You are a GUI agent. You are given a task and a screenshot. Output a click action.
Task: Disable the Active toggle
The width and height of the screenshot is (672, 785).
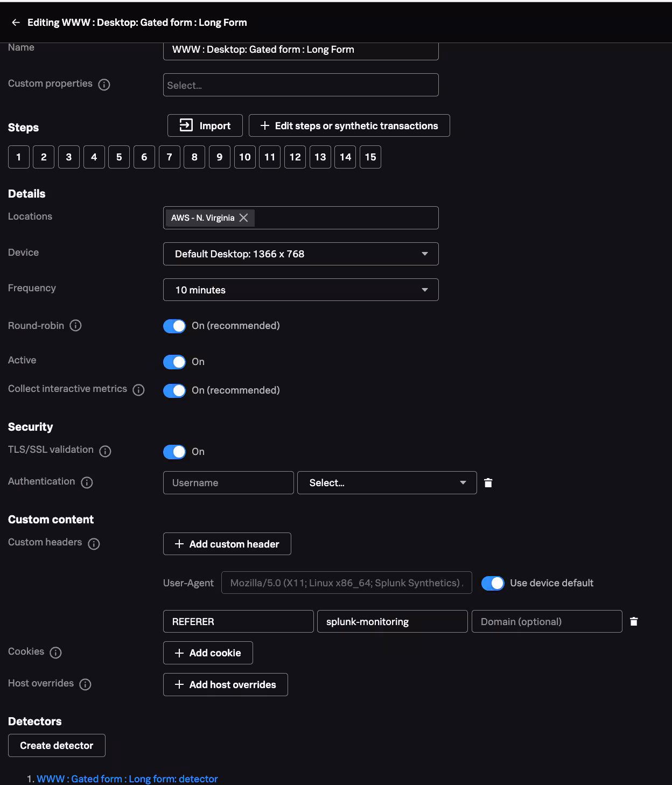[174, 362]
